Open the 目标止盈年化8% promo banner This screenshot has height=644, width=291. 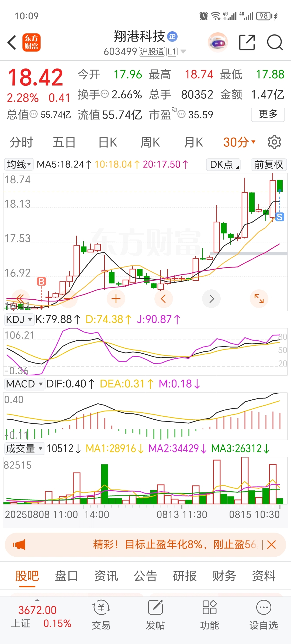145,544
